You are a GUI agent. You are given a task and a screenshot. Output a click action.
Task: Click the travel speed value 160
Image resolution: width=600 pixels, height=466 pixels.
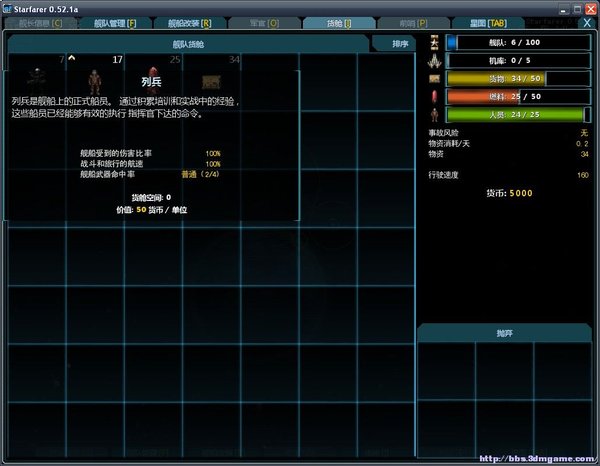point(583,175)
